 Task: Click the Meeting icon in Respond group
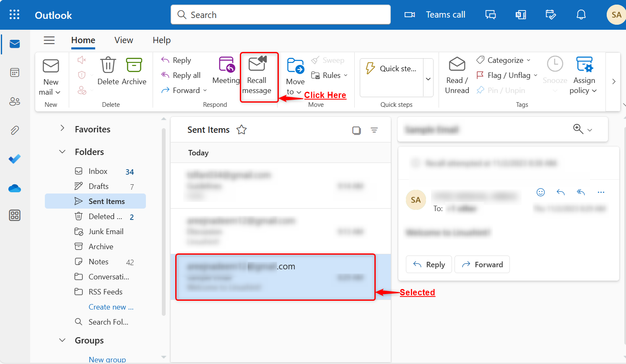[x=227, y=65]
